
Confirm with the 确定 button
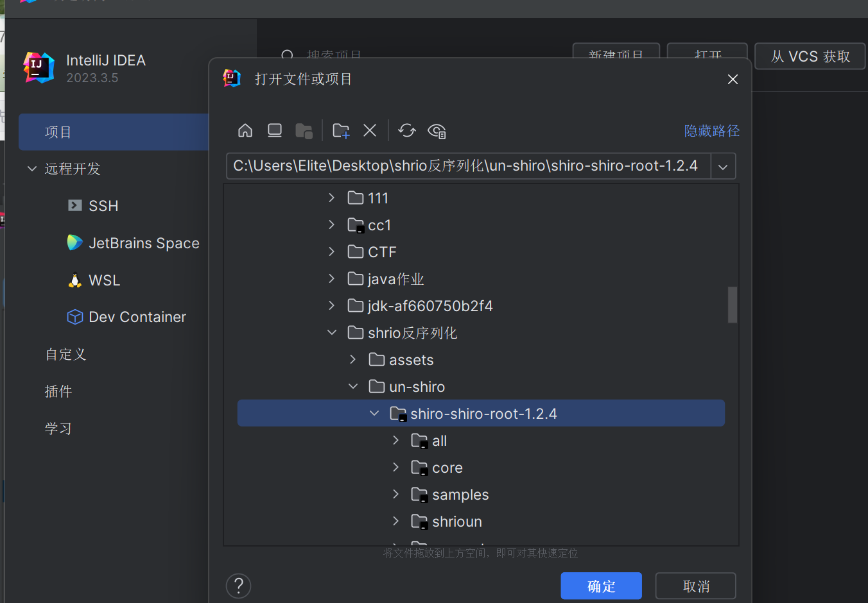click(x=602, y=586)
